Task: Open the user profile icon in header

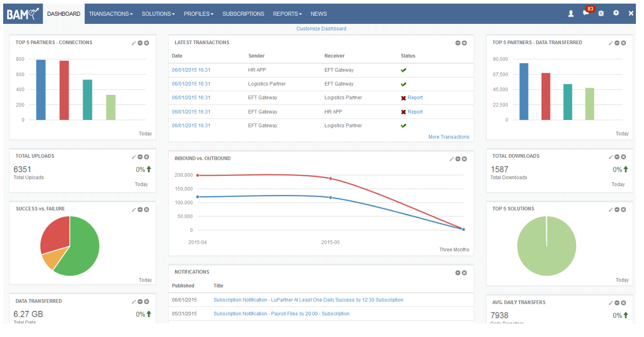Action: tap(571, 14)
